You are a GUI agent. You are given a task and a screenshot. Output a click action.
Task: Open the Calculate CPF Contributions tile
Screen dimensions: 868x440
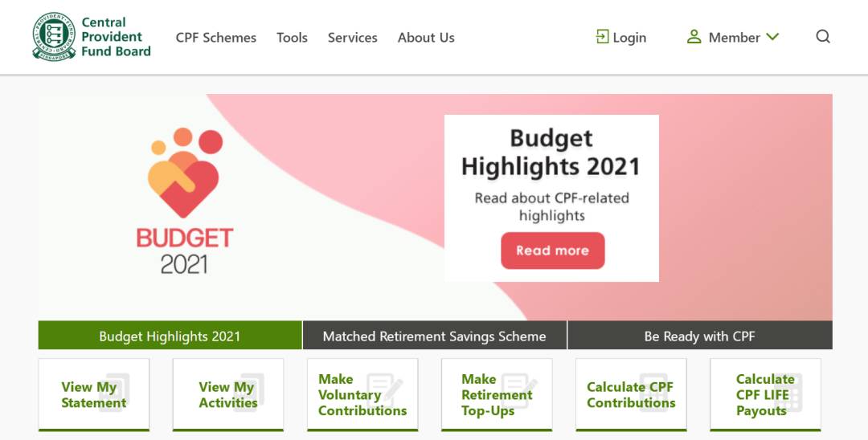coord(631,394)
